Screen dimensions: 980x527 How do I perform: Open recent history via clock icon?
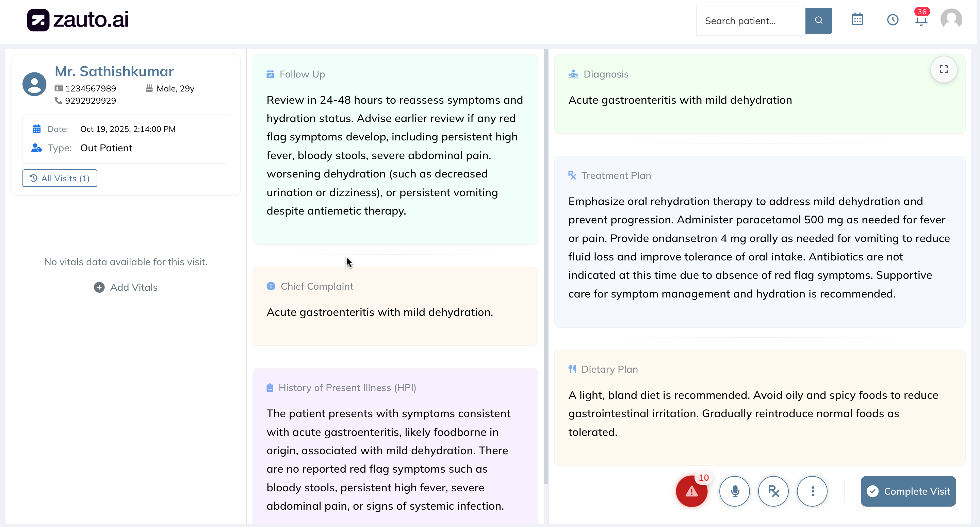893,19
